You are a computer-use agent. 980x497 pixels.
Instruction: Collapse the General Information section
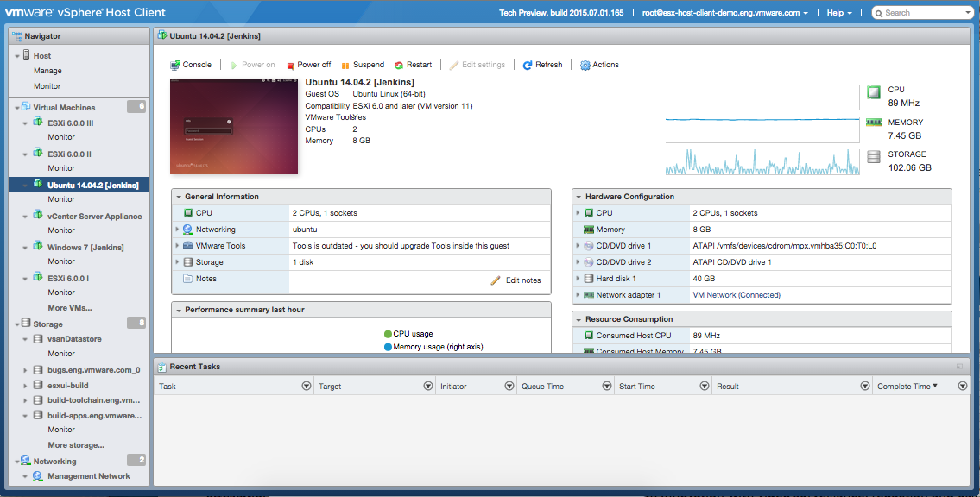click(179, 197)
